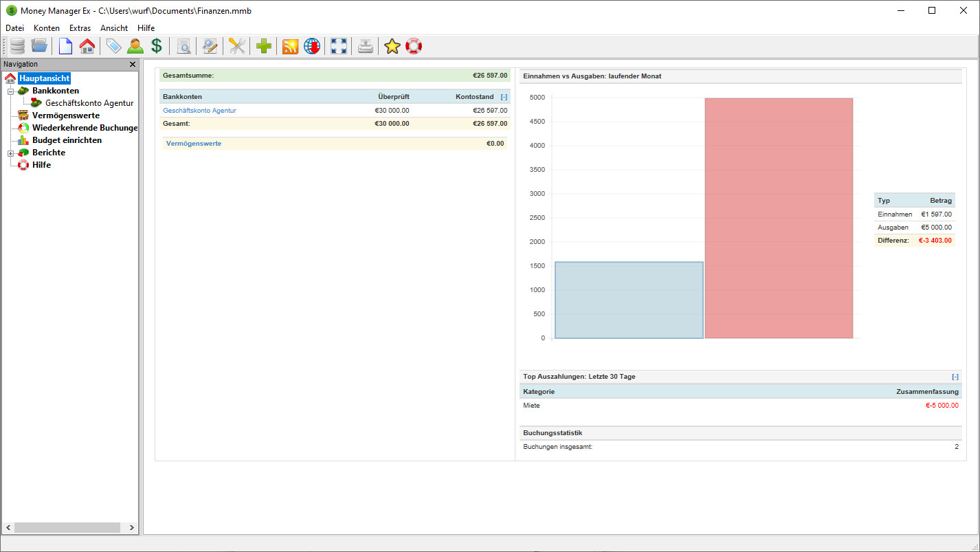
Task: Close the Navigation panel
Action: tap(133, 64)
